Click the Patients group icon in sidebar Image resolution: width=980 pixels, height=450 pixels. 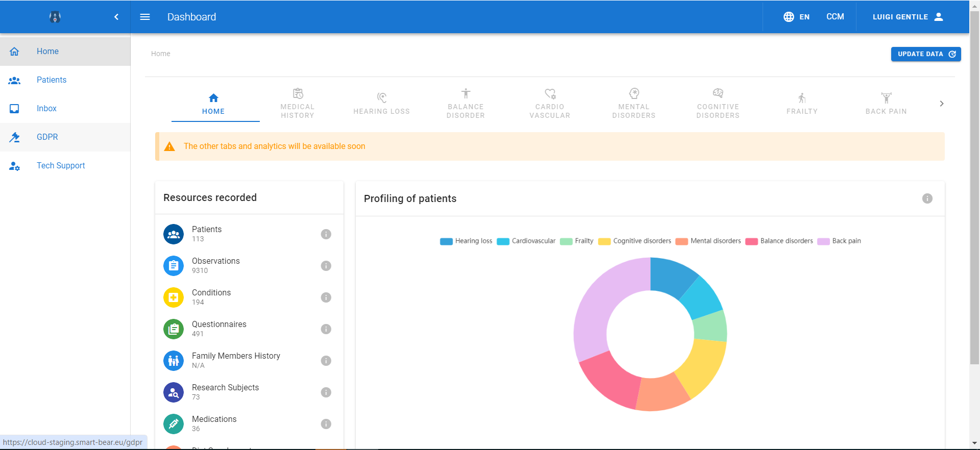(14, 80)
